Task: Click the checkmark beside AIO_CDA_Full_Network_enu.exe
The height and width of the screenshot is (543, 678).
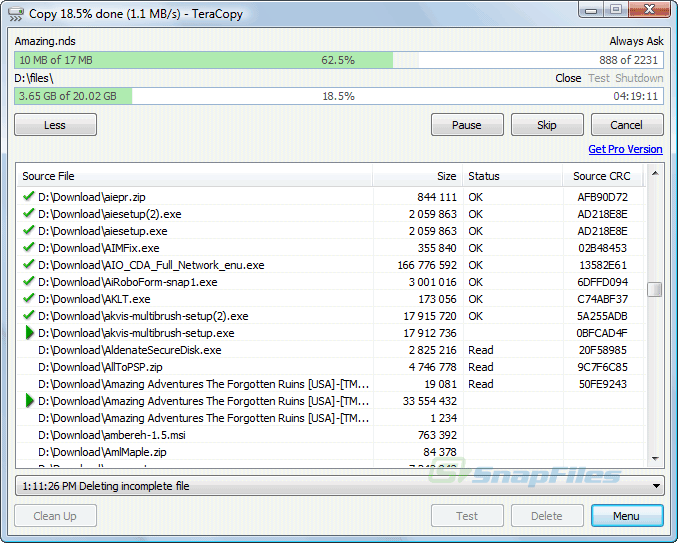Action: click(x=28, y=265)
